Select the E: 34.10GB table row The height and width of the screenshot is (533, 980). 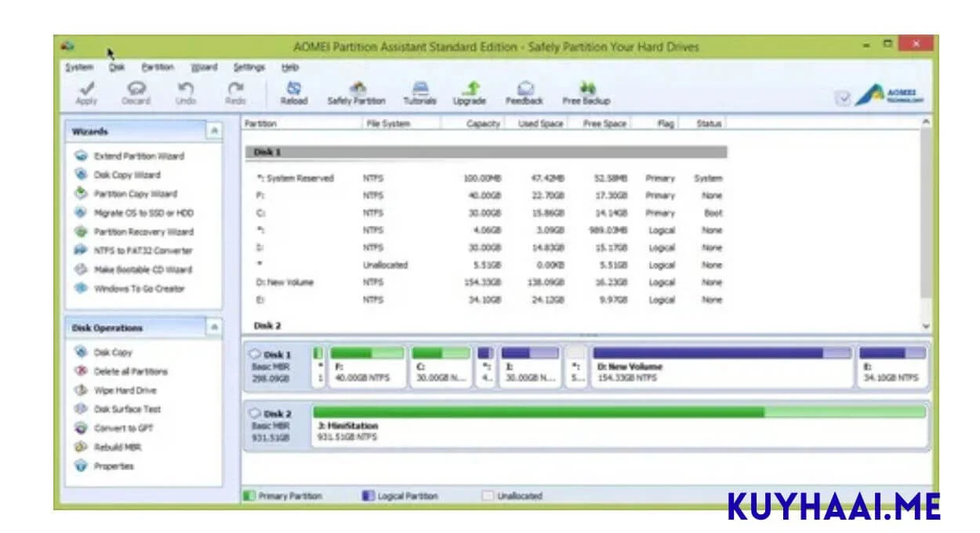(486, 299)
